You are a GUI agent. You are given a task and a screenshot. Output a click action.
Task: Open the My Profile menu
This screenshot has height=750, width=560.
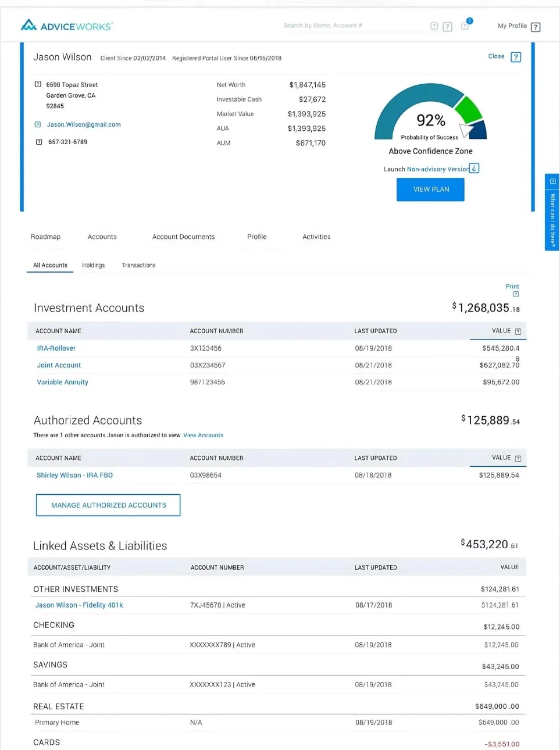tap(512, 26)
